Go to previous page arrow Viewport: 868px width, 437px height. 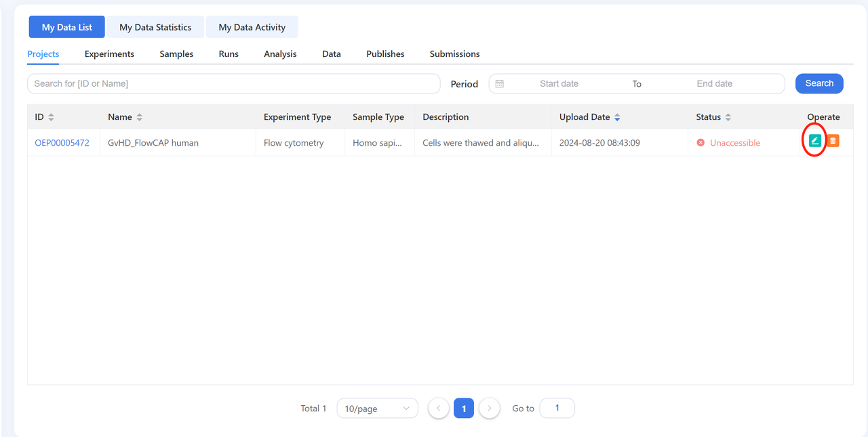(439, 409)
